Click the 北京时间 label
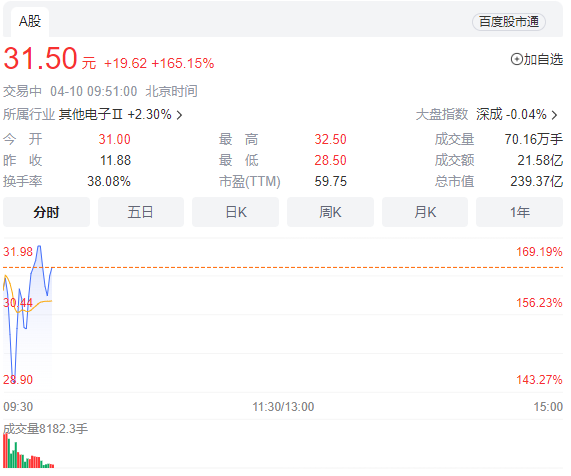The image size is (571, 476). click(x=172, y=91)
